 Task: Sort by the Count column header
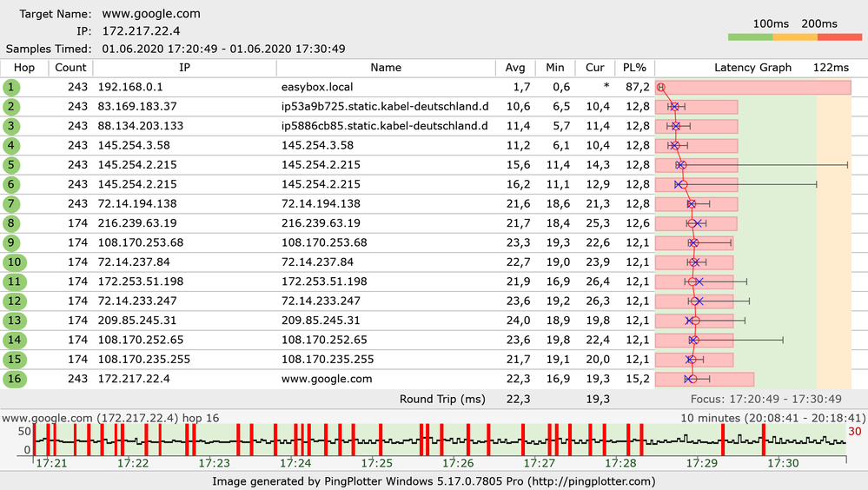point(71,68)
